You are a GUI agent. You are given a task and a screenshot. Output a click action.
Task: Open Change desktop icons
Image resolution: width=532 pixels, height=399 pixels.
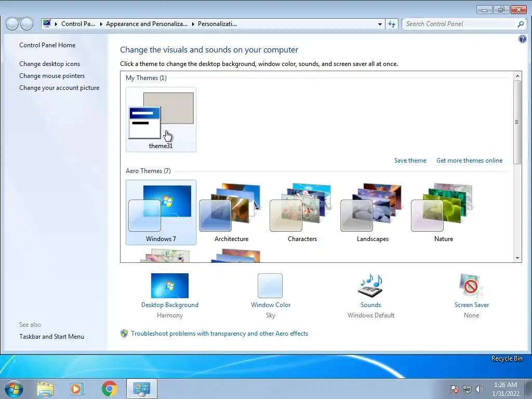[49, 64]
